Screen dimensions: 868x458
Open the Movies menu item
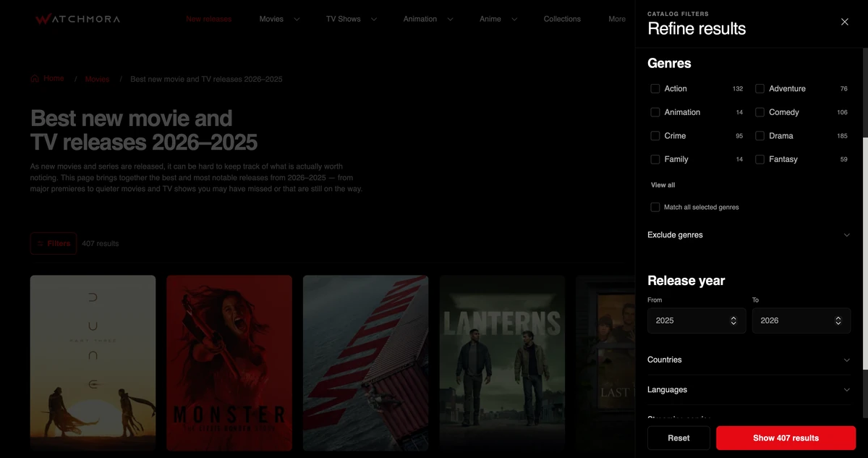coord(271,19)
